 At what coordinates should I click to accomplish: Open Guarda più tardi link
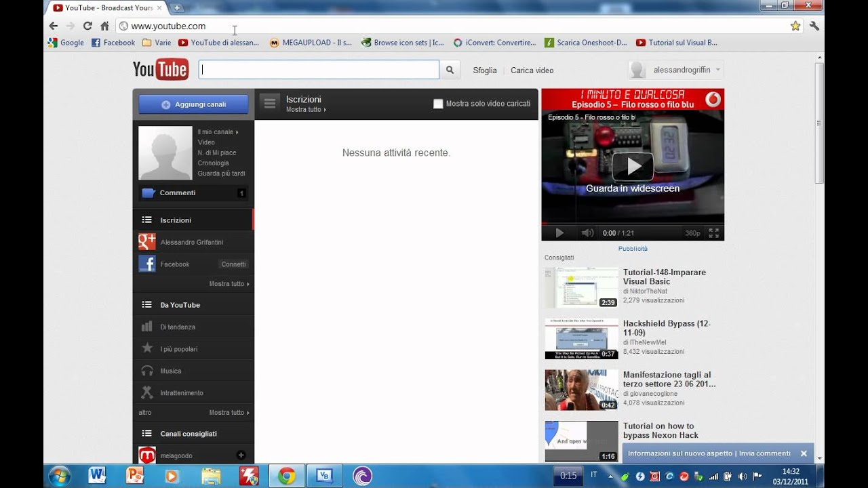point(221,174)
